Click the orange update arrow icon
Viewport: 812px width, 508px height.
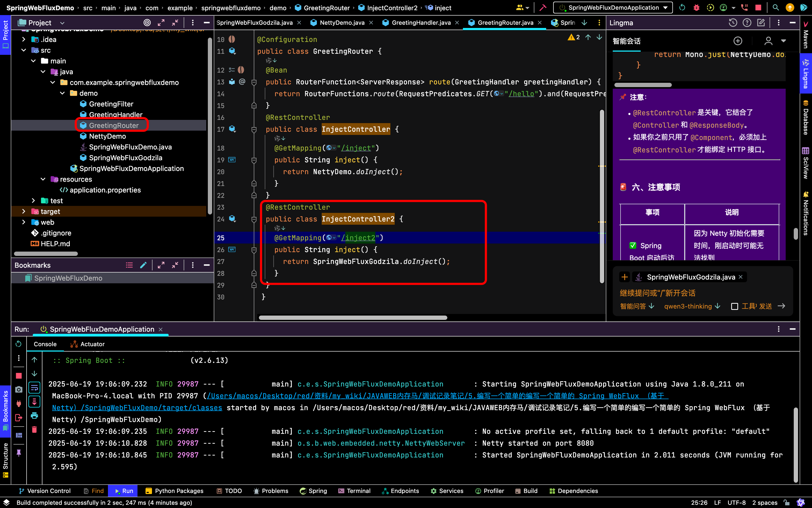(x=790, y=8)
